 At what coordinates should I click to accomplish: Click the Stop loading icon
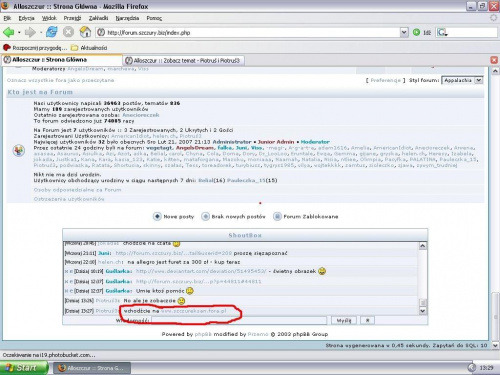coord(68,32)
